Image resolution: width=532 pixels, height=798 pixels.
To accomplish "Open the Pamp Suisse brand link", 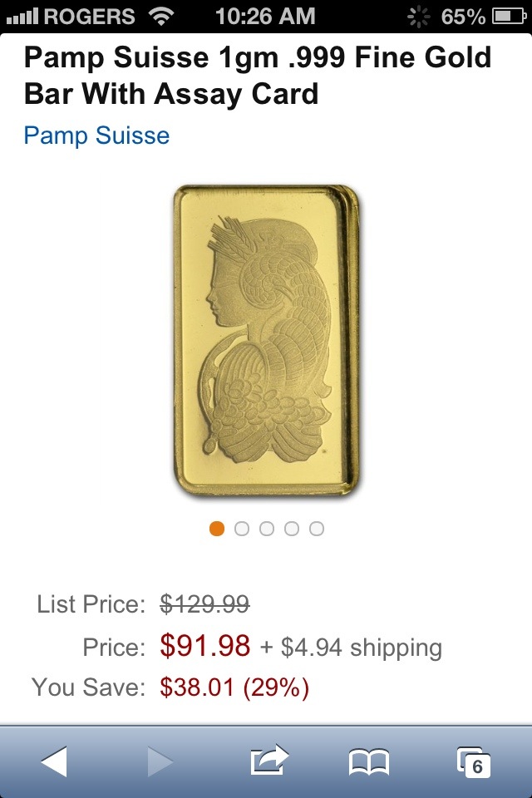I will click(96, 135).
